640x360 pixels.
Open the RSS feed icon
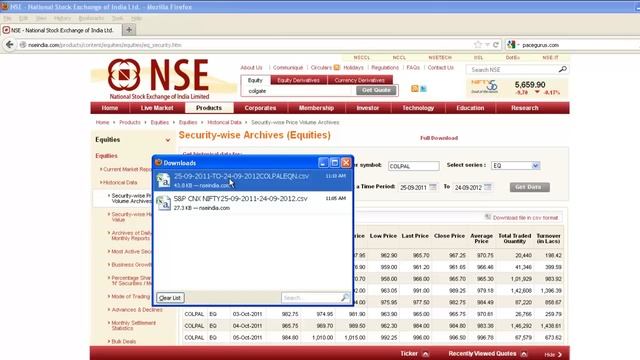click(415, 89)
